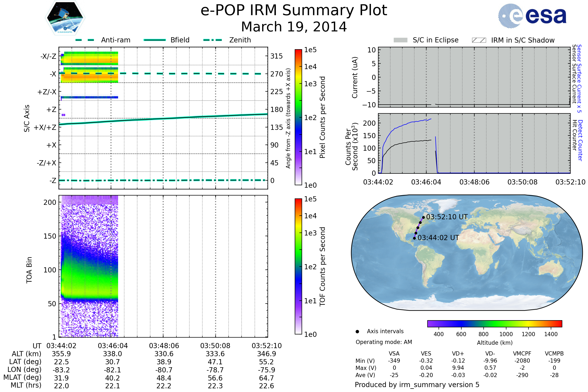Click the Axis intervals black dot marker
588x392 pixels.
tap(357, 331)
